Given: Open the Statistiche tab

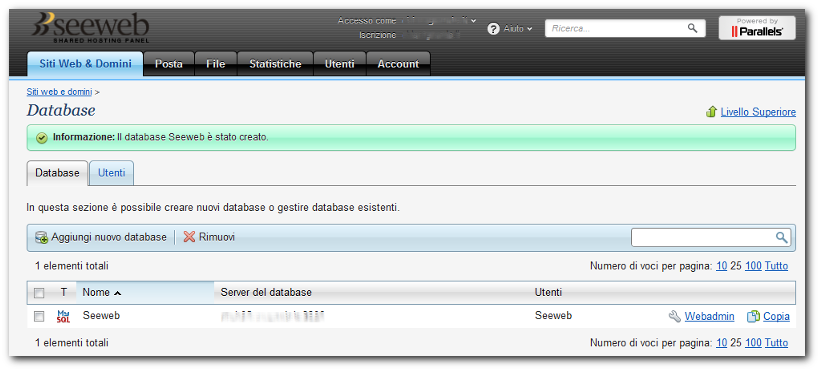Looking at the screenshot, I should click(275, 64).
